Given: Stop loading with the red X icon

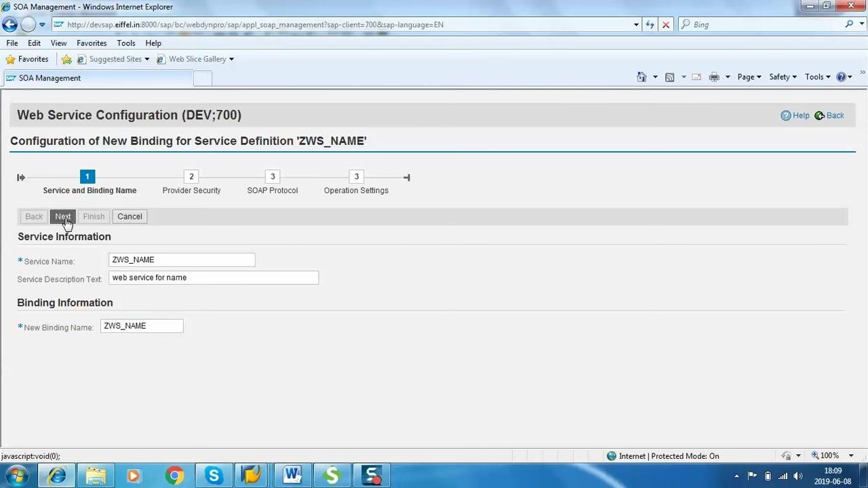Looking at the screenshot, I should coord(665,24).
